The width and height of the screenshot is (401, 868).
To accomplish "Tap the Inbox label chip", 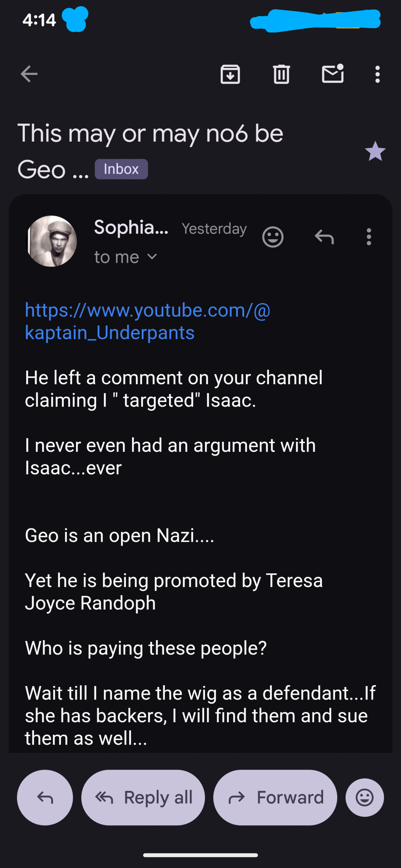I will (x=121, y=169).
